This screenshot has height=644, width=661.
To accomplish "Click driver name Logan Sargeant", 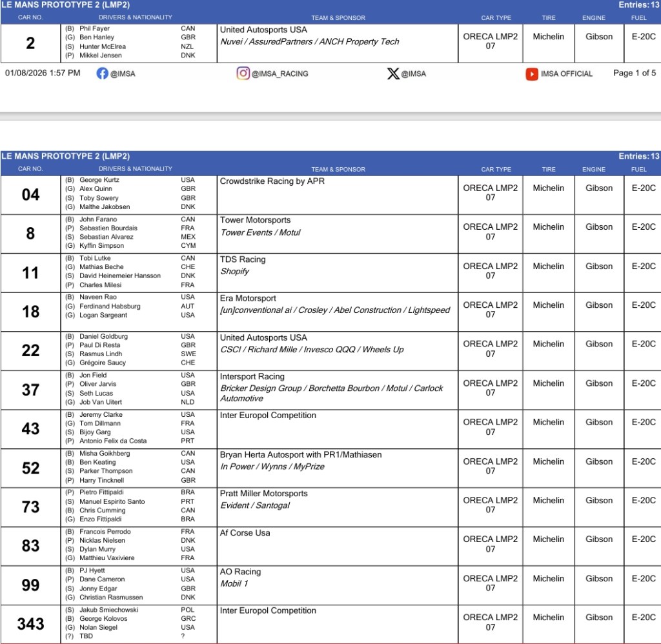I will tap(103, 315).
